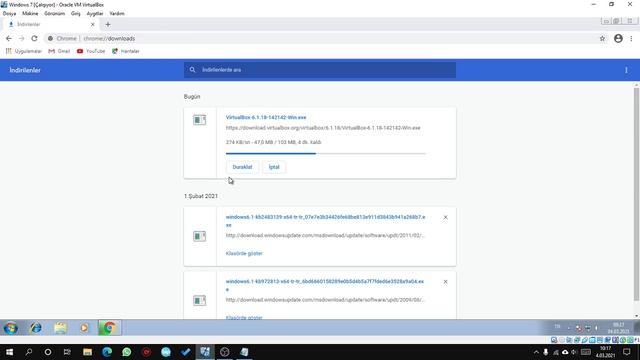Bookmark this page with the star
This screenshot has width=640, height=360.
tap(602, 38)
